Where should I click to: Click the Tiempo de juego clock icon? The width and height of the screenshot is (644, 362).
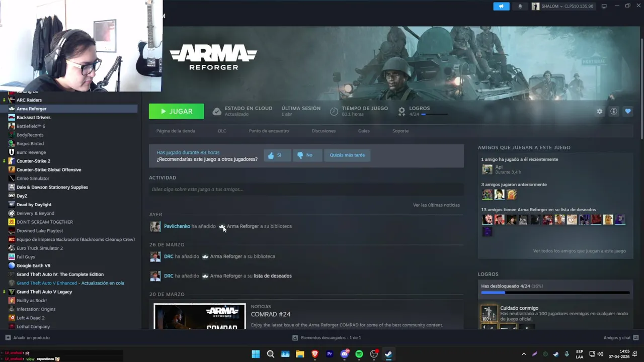(x=334, y=112)
